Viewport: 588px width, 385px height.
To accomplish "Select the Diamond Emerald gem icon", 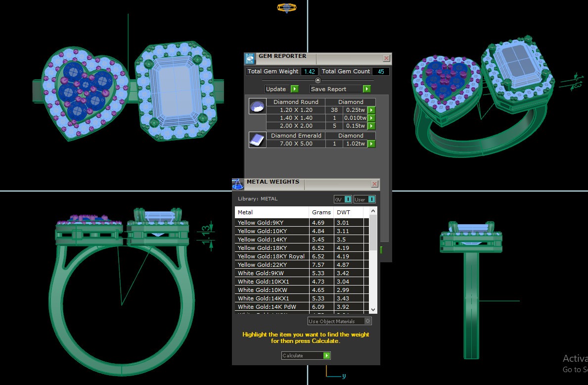I will pos(257,140).
